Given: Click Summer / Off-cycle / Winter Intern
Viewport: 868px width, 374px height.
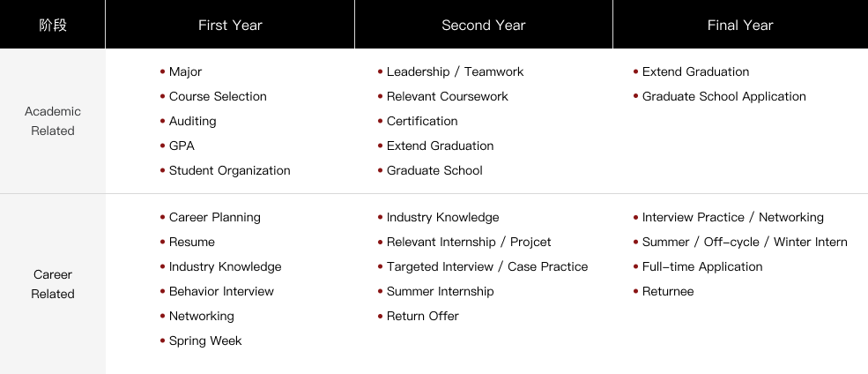Looking at the screenshot, I should click(745, 243).
